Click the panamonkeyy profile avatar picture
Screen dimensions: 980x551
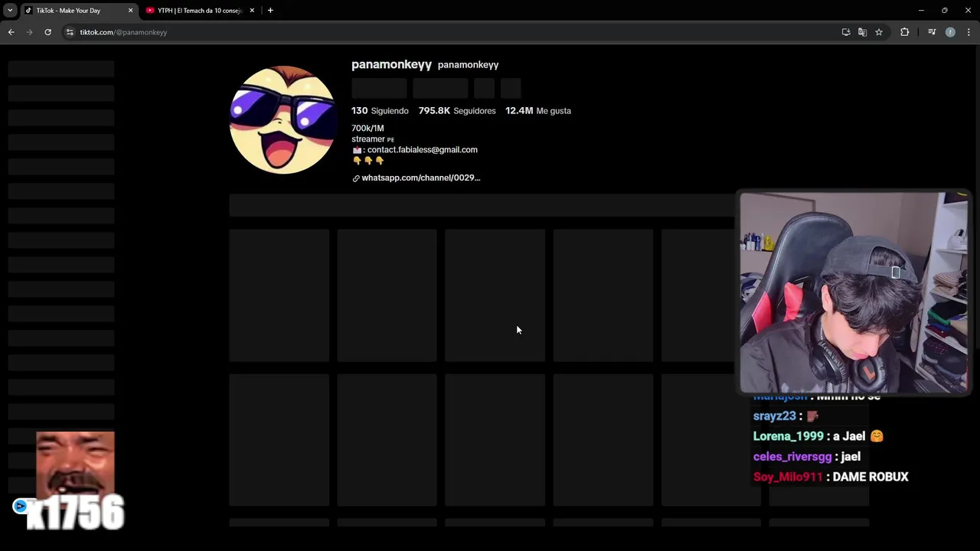pyautogui.click(x=283, y=119)
